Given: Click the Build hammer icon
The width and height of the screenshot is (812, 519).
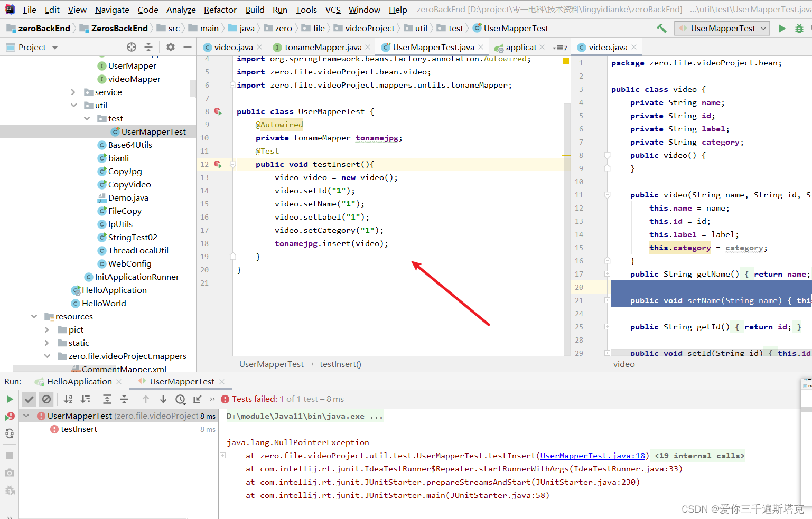Looking at the screenshot, I should pyautogui.click(x=661, y=28).
